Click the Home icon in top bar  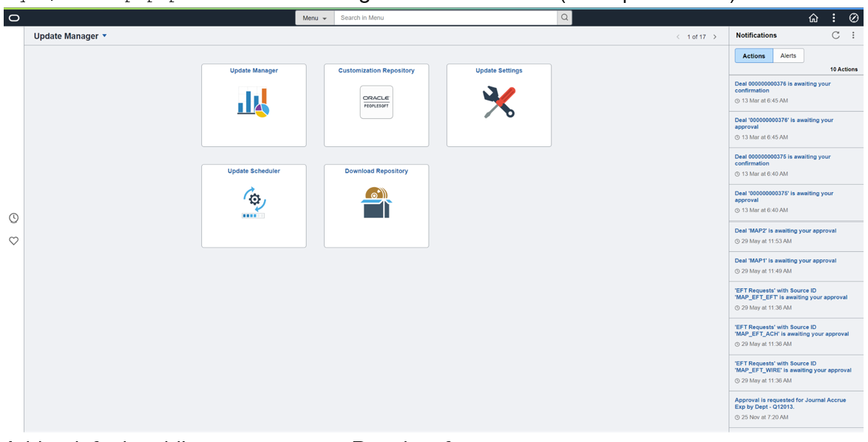[813, 18]
